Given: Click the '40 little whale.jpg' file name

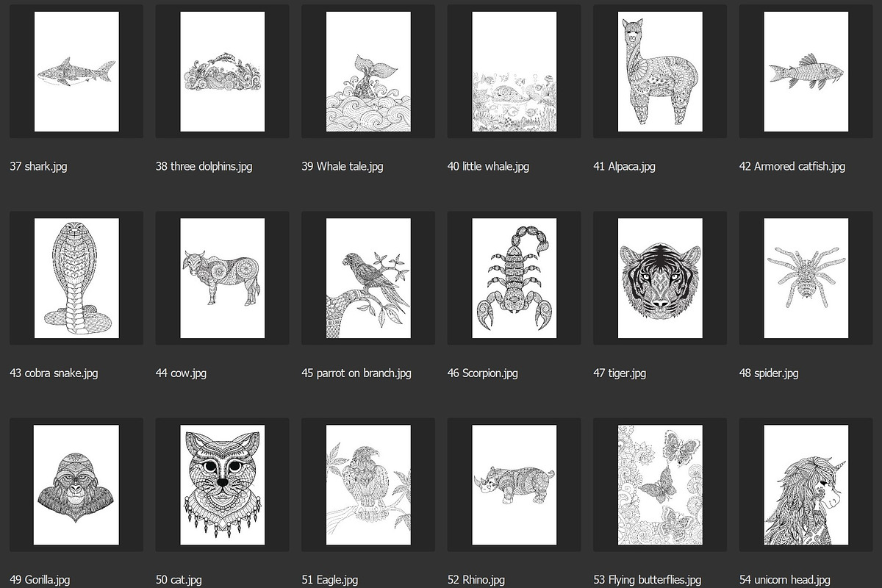Looking at the screenshot, I should coord(488,167).
